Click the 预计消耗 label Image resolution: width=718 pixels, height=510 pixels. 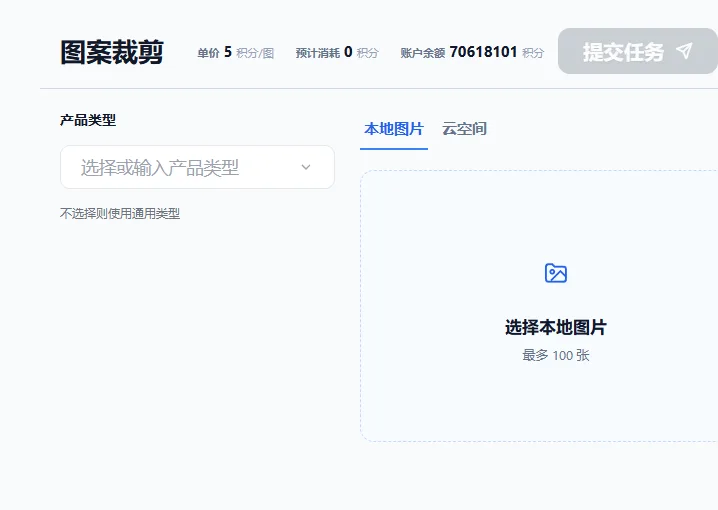[317, 53]
